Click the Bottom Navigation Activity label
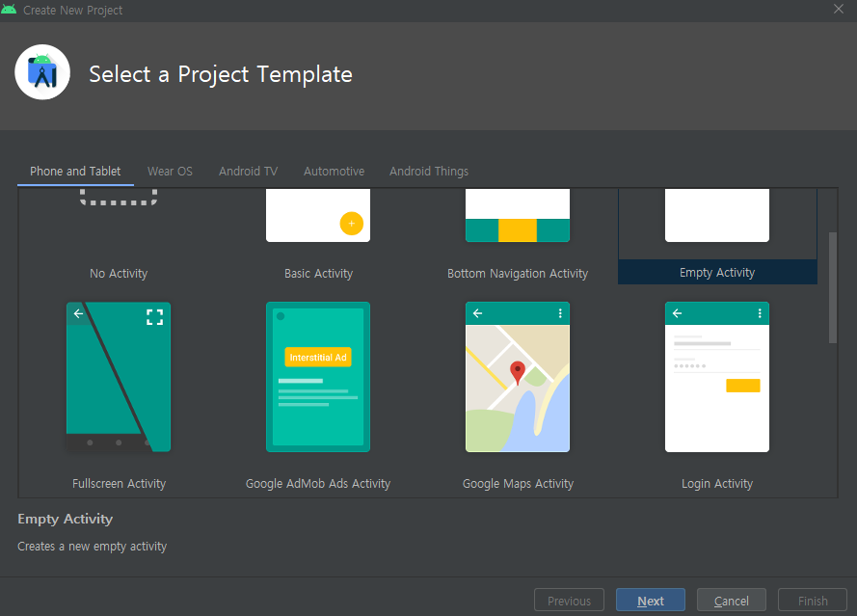This screenshot has height=616, width=857. click(518, 273)
